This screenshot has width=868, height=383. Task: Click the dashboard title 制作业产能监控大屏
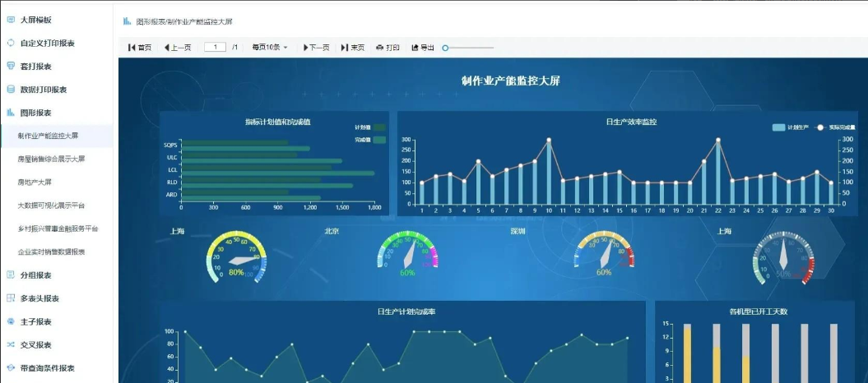coord(510,81)
